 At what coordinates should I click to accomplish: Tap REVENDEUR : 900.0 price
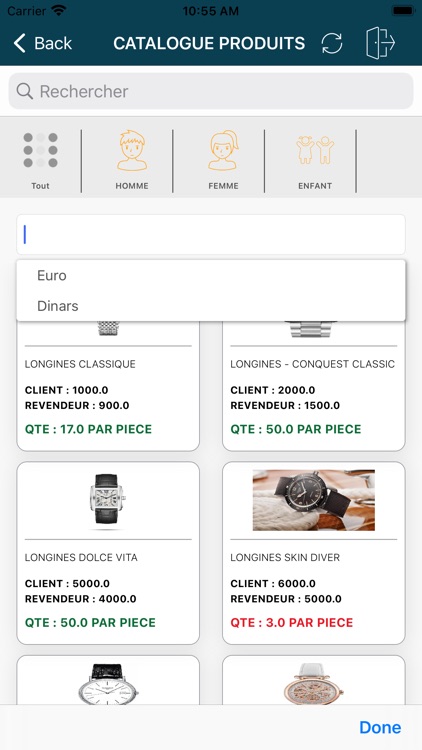click(77, 406)
